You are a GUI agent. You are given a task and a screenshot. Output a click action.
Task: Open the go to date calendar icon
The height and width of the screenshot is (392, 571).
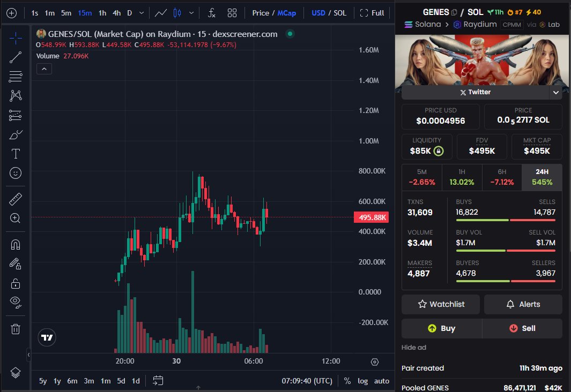(x=158, y=380)
